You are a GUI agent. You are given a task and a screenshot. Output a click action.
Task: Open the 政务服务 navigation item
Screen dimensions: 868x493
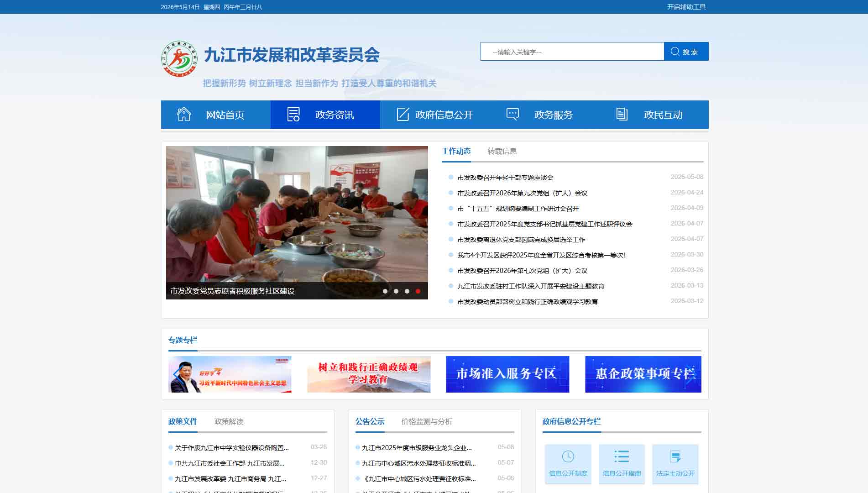point(544,115)
